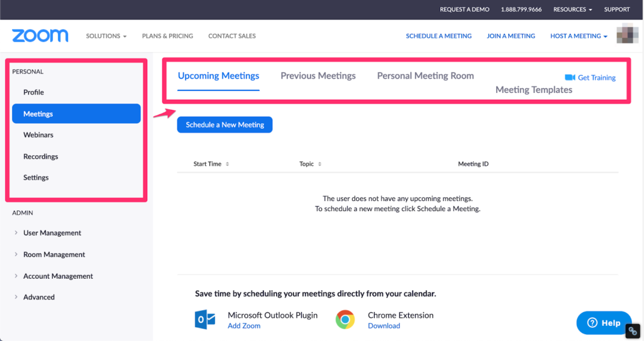Viewport: 644px width, 341px height.
Task: Sort meetings by Topic arrows
Action: click(x=319, y=164)
